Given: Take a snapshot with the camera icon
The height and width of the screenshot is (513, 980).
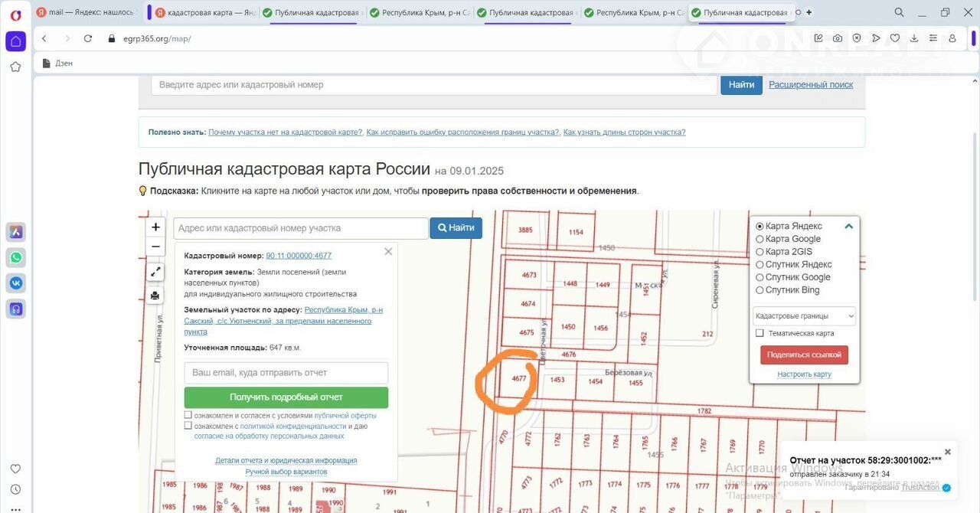Looking at the screenshot, I should pos(838,38).
